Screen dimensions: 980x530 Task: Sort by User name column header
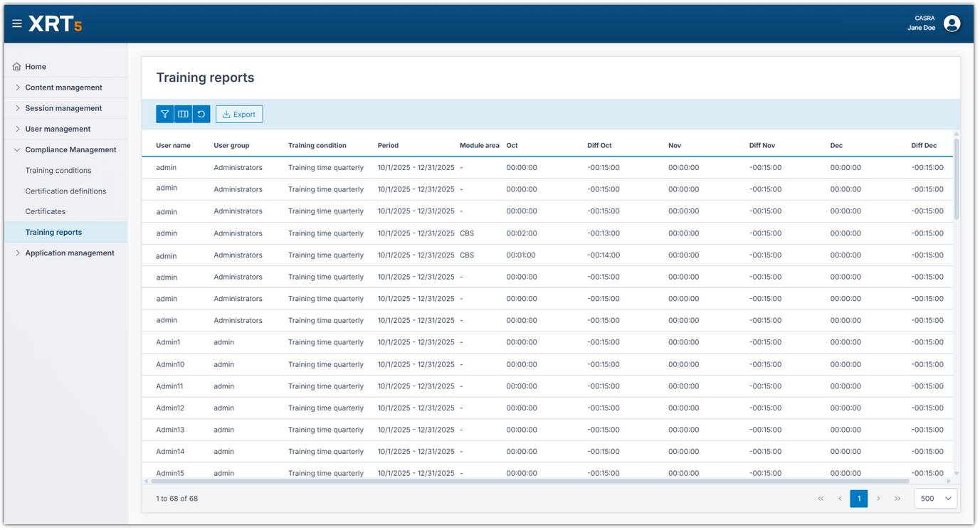coord(173,146)
